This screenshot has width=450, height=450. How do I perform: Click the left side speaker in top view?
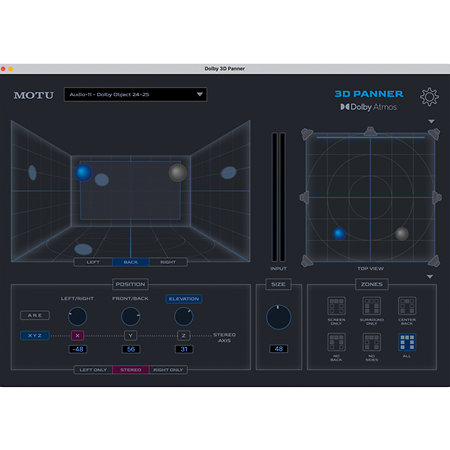(304, 198)
